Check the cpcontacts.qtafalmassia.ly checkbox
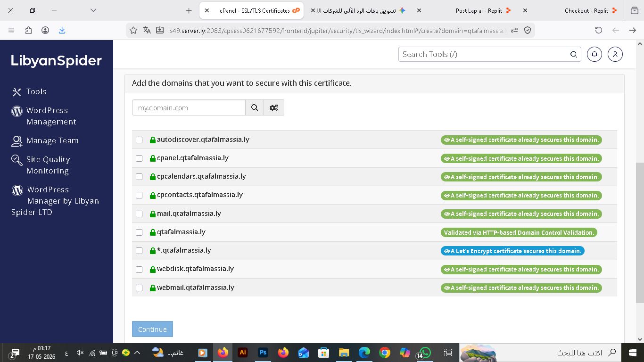 (139, 195)
